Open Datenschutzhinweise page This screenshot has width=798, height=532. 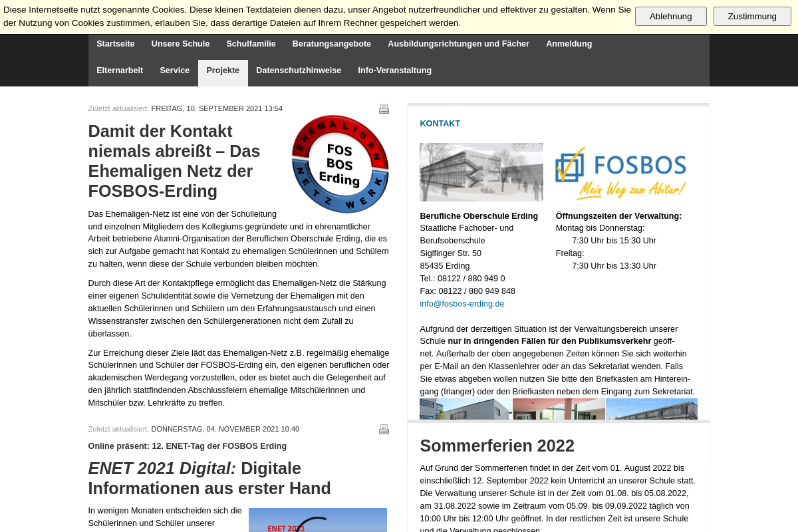click(x=299, y=70)
